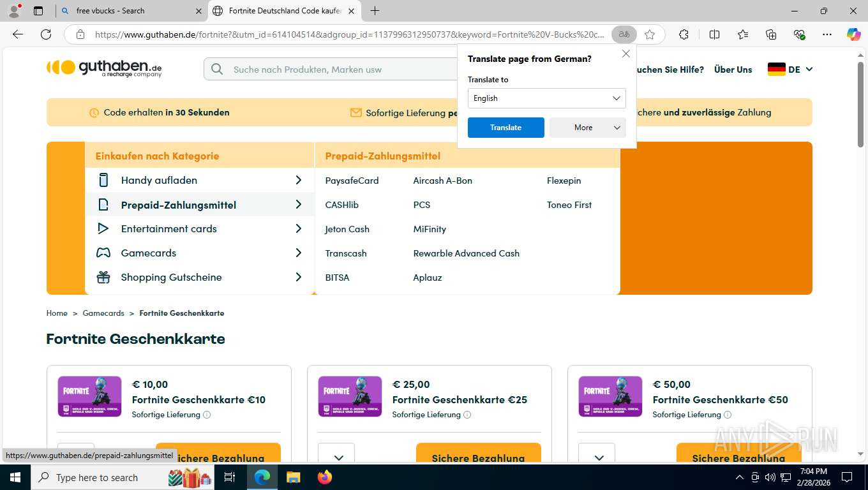
Task: Click the Edge taskbar icon
Action: coord(262,477)
